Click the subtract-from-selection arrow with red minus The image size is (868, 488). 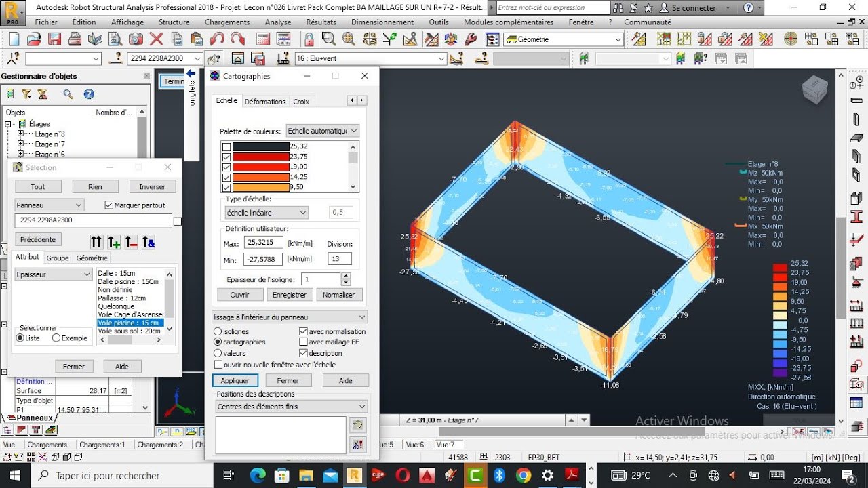[x=132, y=242]
